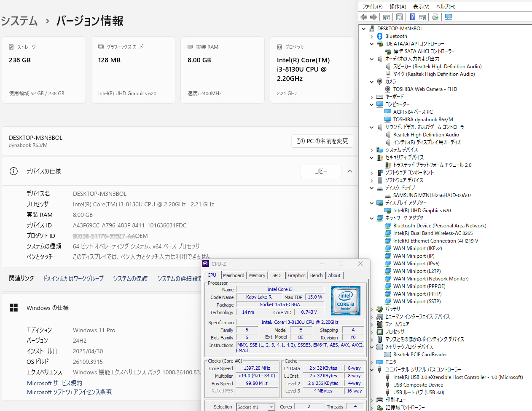
Task: Select WAN Miniport (PPPOE) in the tree
Action: (419, 286)
